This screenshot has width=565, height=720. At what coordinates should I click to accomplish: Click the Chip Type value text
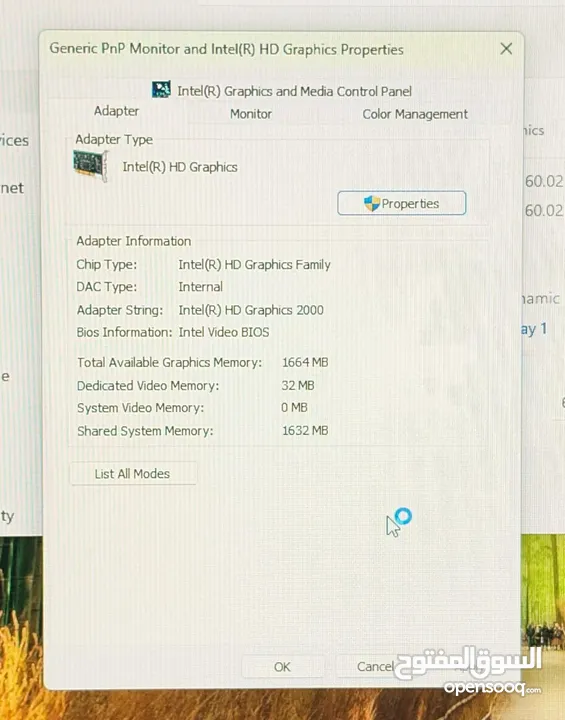[x=254, y=264]
